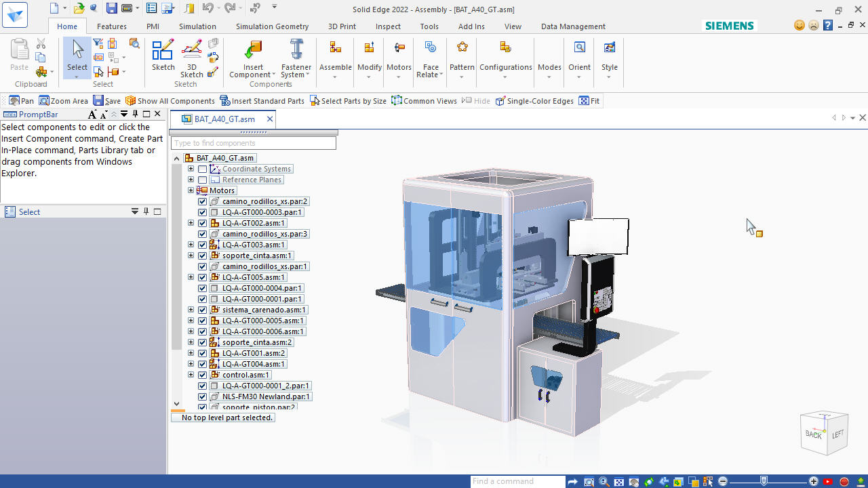Viewport: 868px width, 488px height.
Task: Start the 3D Sketch command
Action: tap(192, 58)
